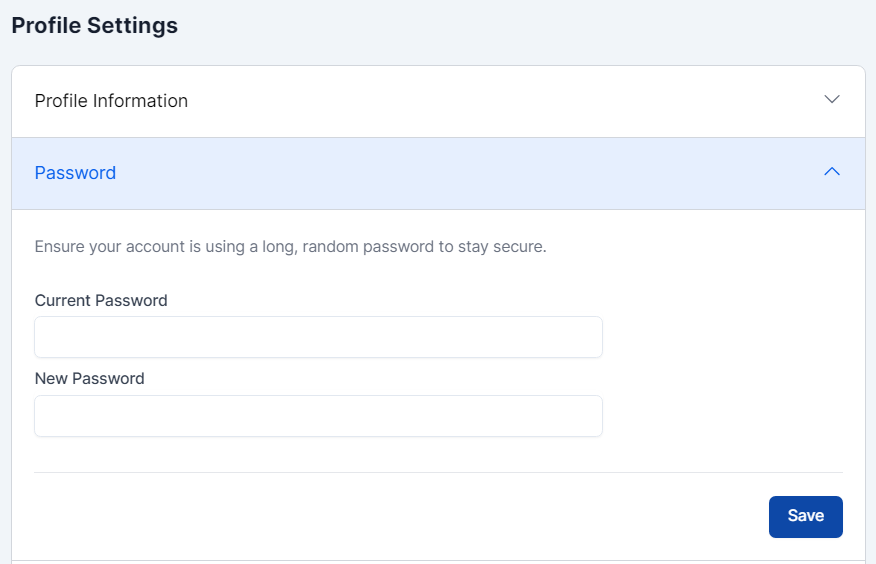Click the word 'Save' on the blue button
The height and width of the screenshot is (564, 876).
tap(805, 516)
